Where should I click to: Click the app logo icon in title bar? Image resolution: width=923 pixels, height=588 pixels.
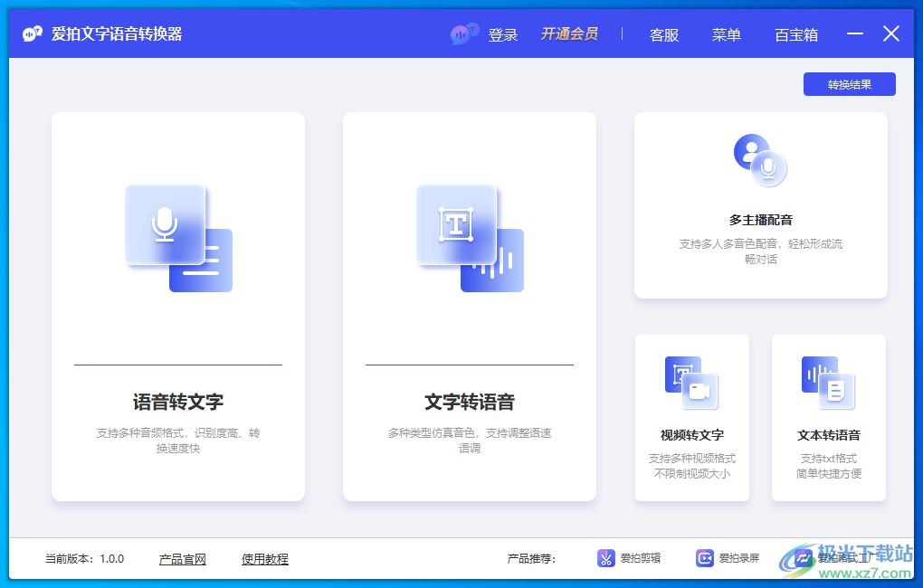pyautogui.click(x=33, y=33)
